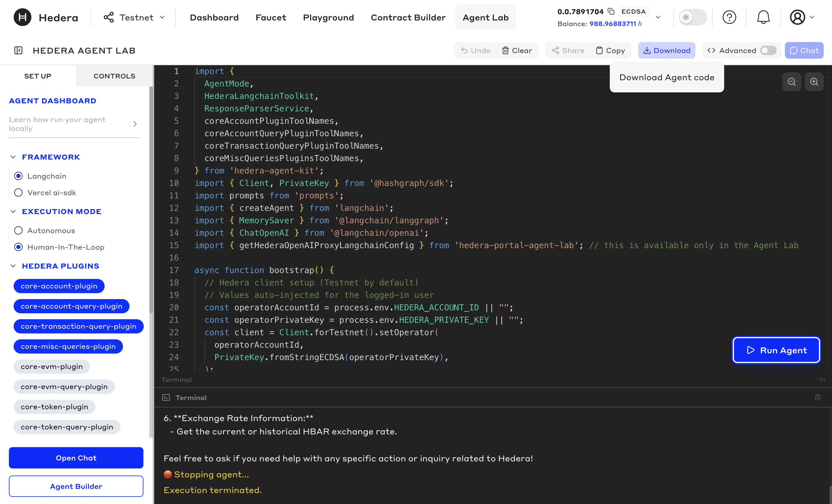
Task: Open the user account menu
Action: point(799,17)
